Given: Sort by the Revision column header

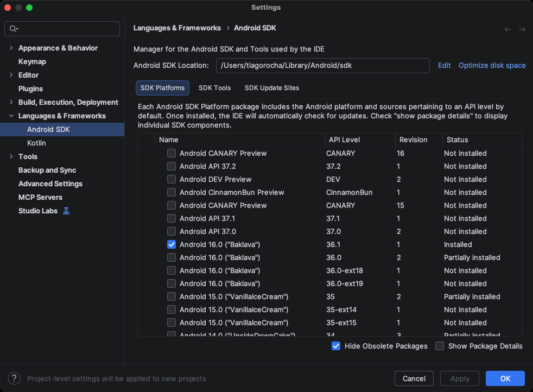Looking at the screenshot, I should [x=419, y=140].
